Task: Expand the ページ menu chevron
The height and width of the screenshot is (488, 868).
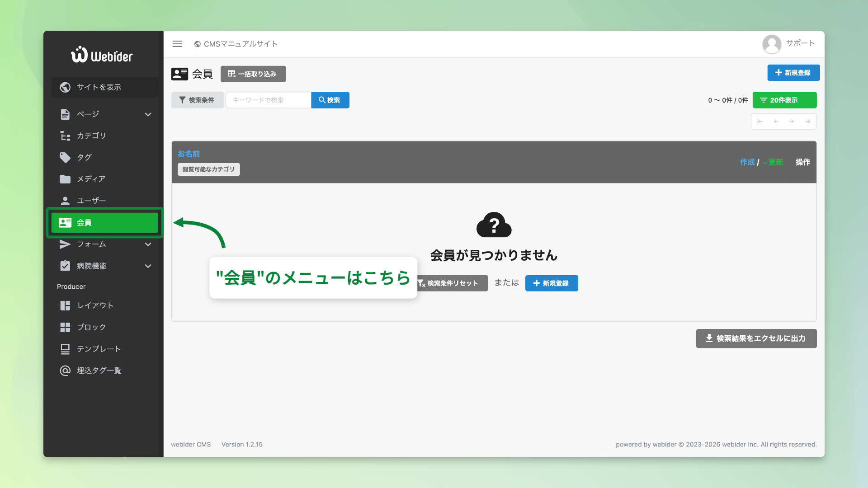Action: pyautogui.click(x=148, y=114)
